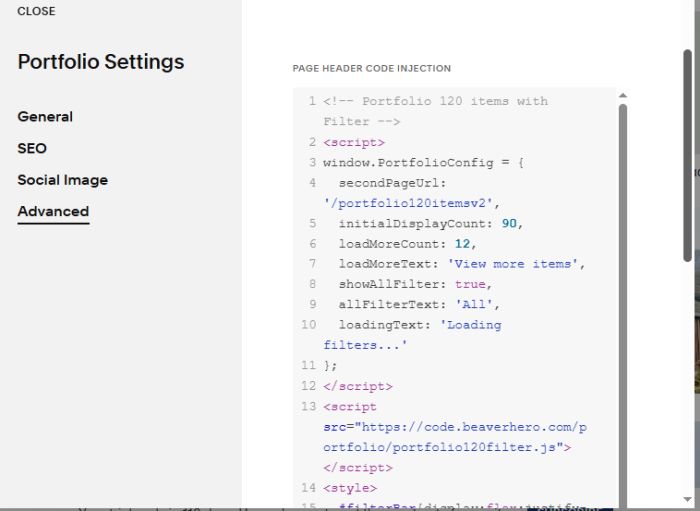Screen dimensions: 700x511
Task: Click the page's outer vertical scrollbar thumb
Action: [688, 155]
